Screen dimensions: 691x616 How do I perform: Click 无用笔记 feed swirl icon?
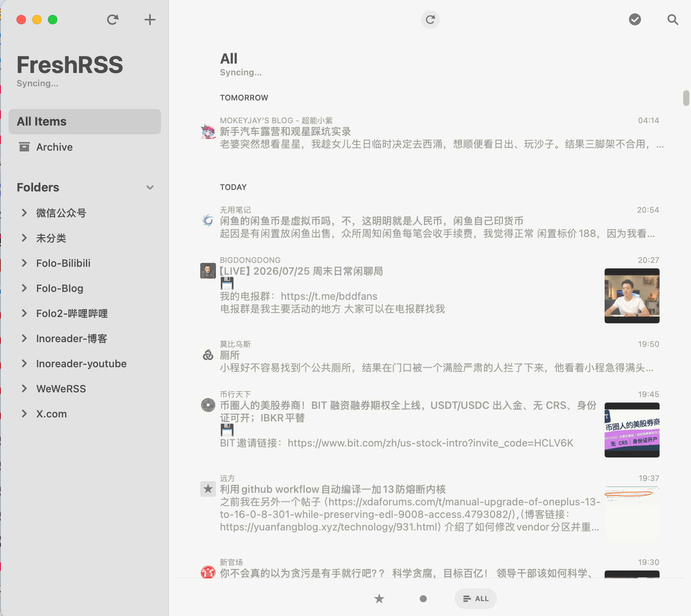tap(208, 221)
